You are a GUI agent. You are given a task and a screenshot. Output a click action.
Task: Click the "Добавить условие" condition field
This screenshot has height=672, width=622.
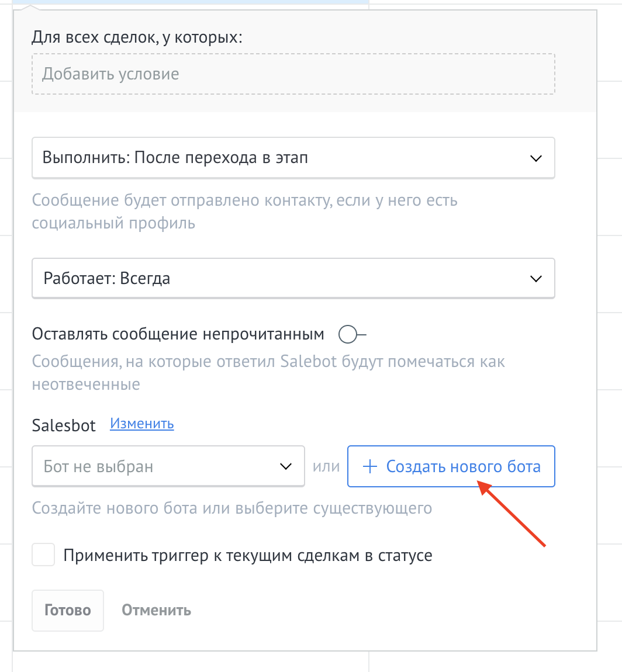(292, 74)
